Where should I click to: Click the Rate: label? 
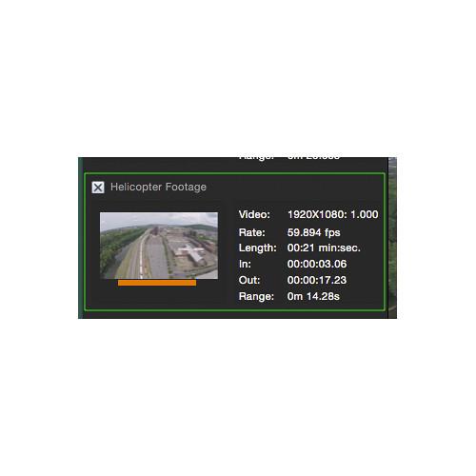click(x=252, y=232)
